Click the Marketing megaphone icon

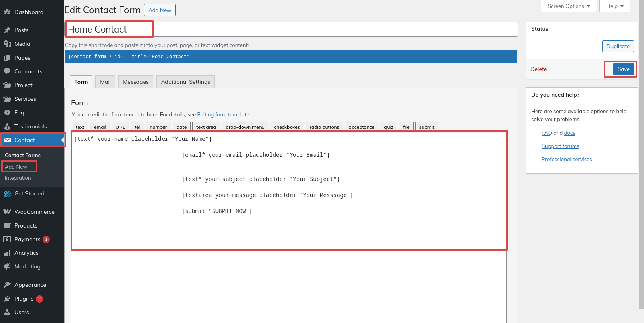pos(7,266)
